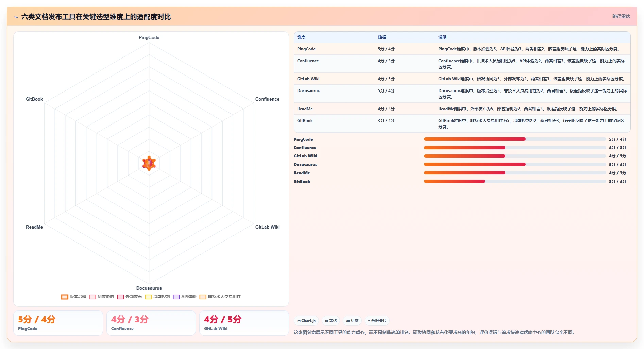Hide the 外部发布 dataset in legend
The height and width of the screenshot is (349, 644).
(130, 297)
